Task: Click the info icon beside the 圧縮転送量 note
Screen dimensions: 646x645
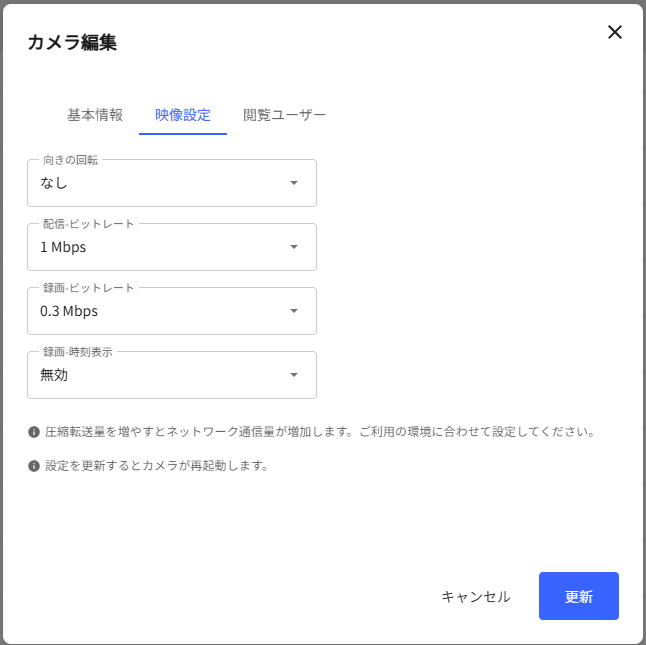Action: (x=34, y=432)
